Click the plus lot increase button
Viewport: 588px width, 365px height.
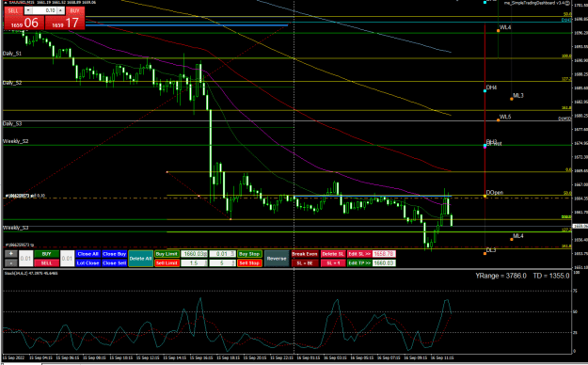click(x=11, y=254)
